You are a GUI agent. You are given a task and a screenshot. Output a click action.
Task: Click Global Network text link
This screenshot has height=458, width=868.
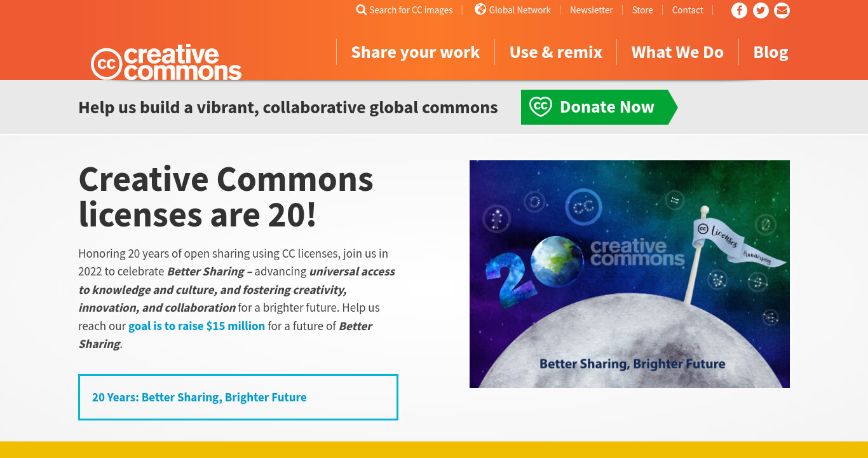pos(520,10)
